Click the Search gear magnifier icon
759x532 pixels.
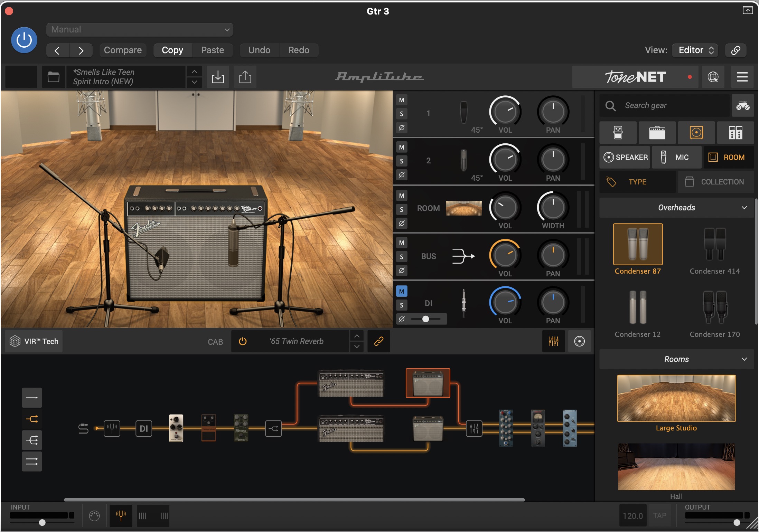[x=611, y=106]
